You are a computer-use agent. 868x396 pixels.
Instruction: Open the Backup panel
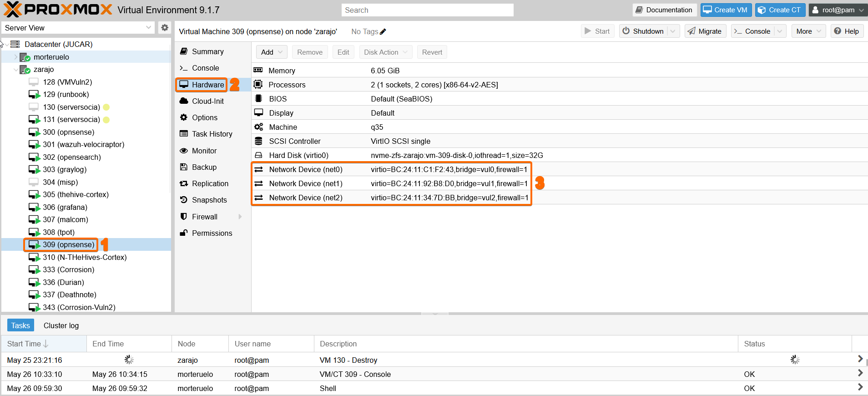pyautogui.click(x=213, y=167)
